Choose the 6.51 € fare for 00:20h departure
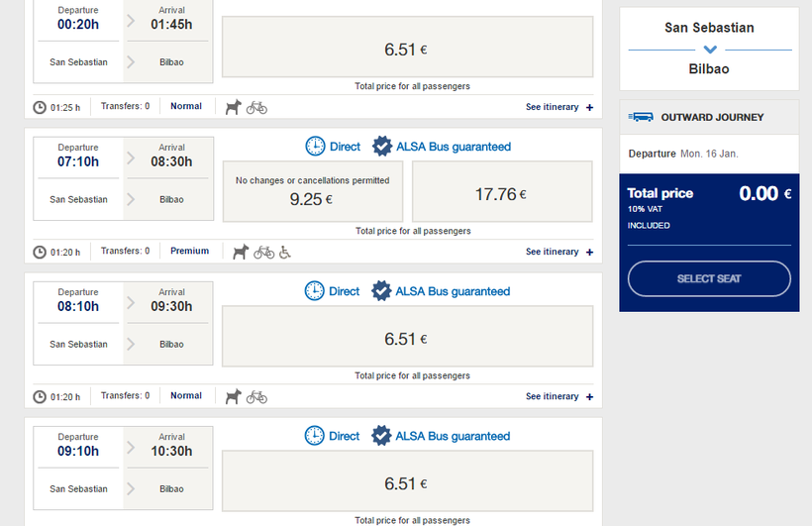 pos(407,48)
